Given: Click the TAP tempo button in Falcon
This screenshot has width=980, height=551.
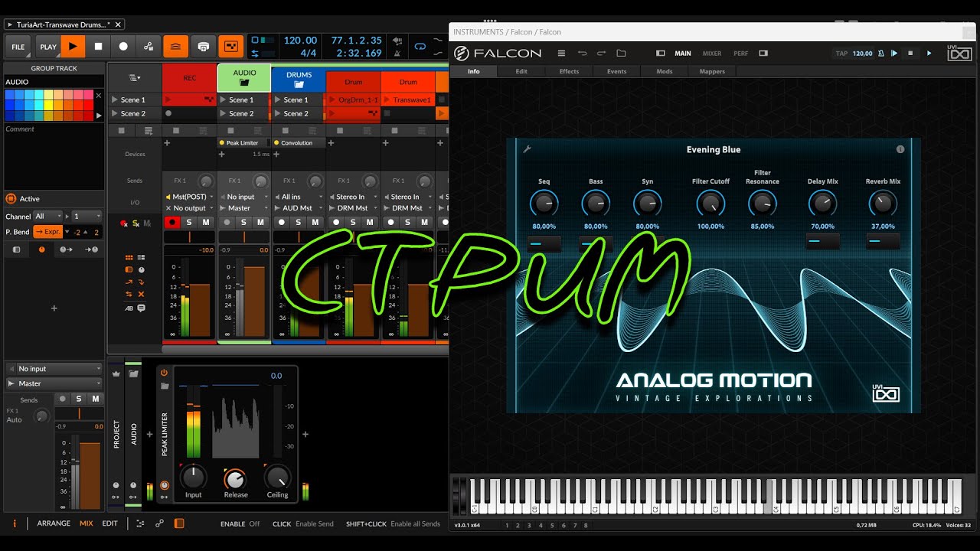Looking at the screenshot, I should pyautogui.click(x=841, y=54).
